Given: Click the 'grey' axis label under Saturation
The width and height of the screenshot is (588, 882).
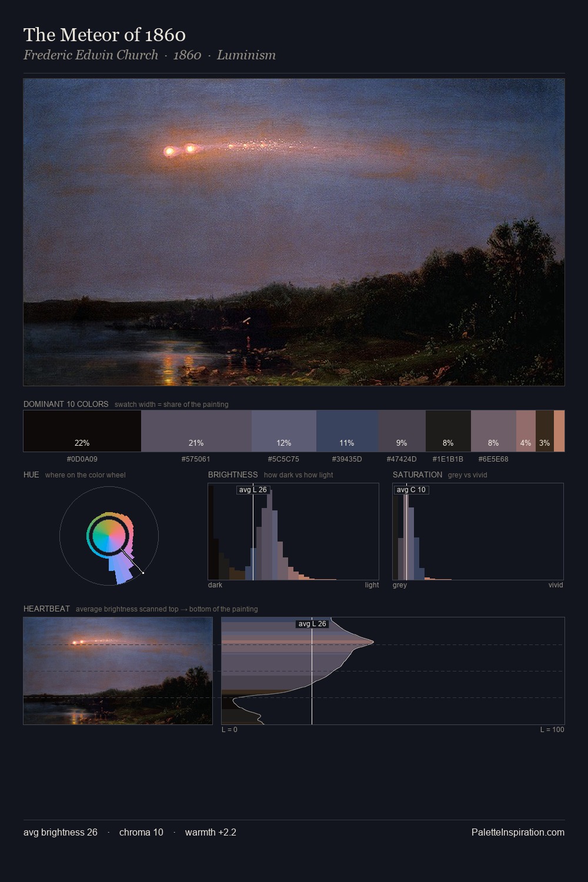Looking at the screenshot, I should [x=400, y=584].
